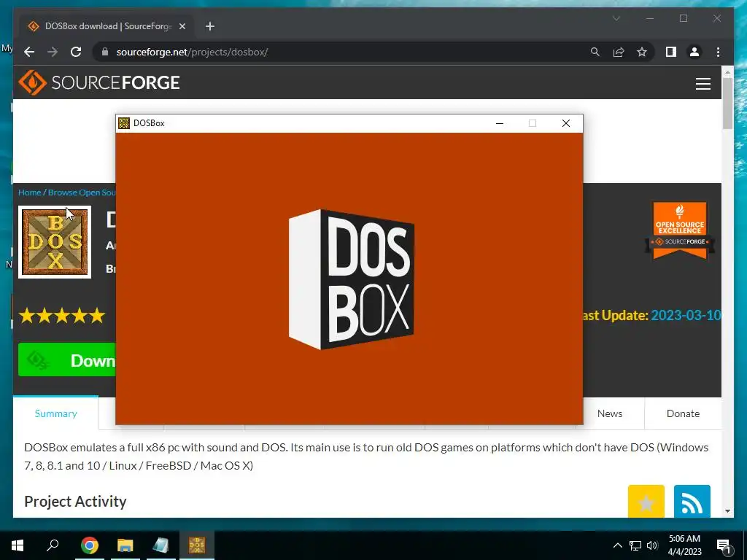The image size is (747, 560).
Task: Open Windows search from the taskbar
Action: (x=53, y=545)
